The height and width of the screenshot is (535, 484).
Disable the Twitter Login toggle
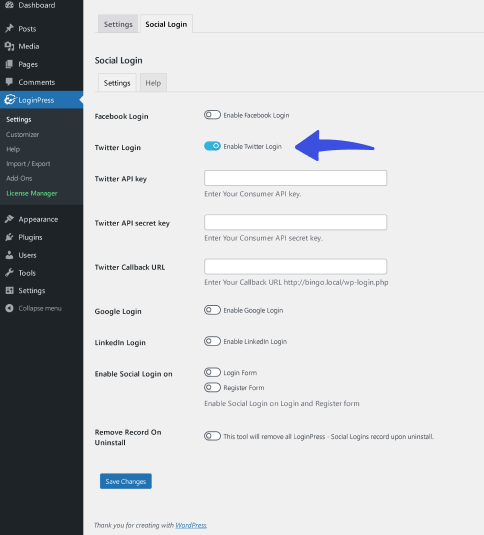212,146
